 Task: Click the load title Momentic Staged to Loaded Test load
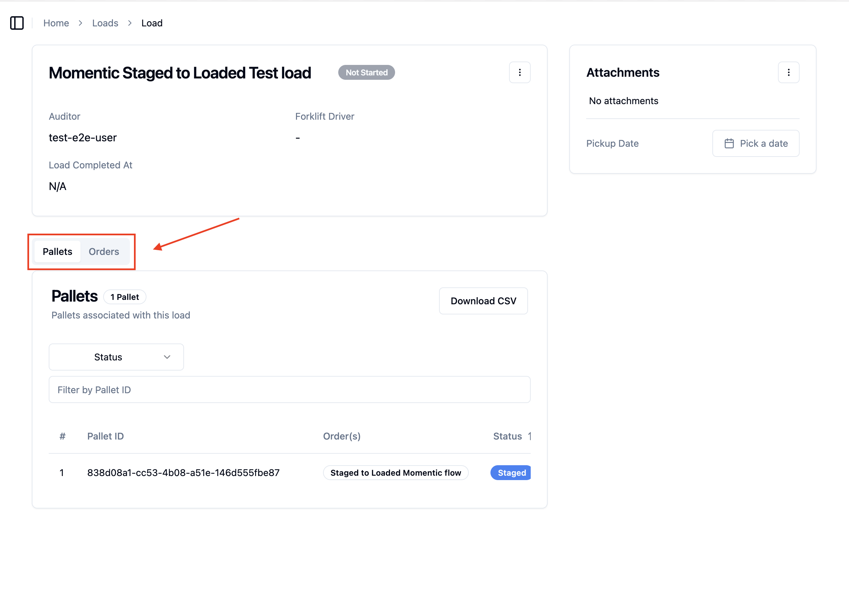[x=180, y=73]
